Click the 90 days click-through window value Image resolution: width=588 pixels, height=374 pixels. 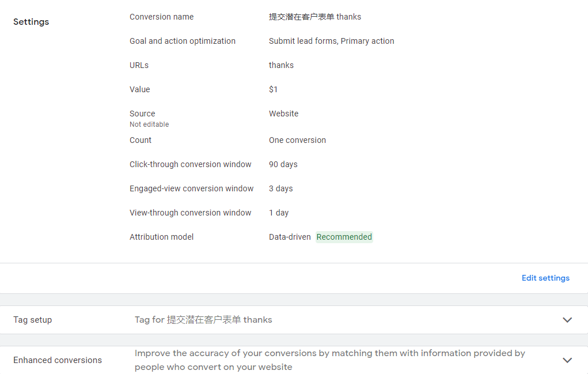click(283, 164)
